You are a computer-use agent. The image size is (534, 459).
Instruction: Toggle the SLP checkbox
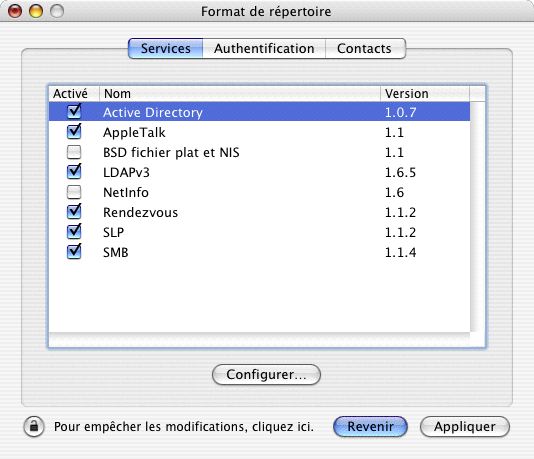coord(74,232)
